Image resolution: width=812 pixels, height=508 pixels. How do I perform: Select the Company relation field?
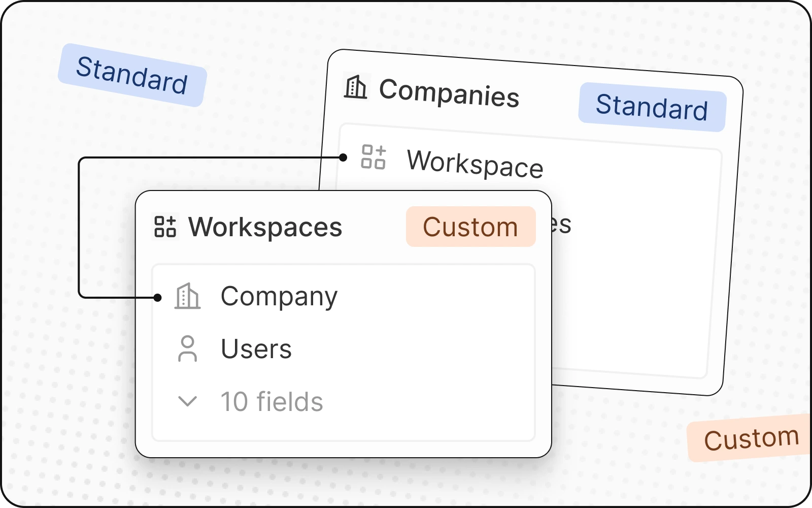[x=279, y=296]
